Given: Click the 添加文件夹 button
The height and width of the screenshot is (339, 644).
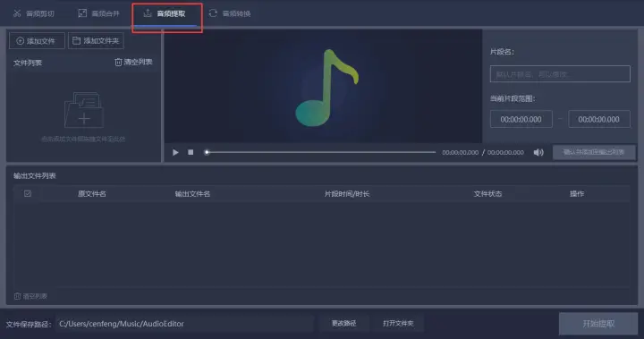Looking at the screenshot, I should [96, 40].
